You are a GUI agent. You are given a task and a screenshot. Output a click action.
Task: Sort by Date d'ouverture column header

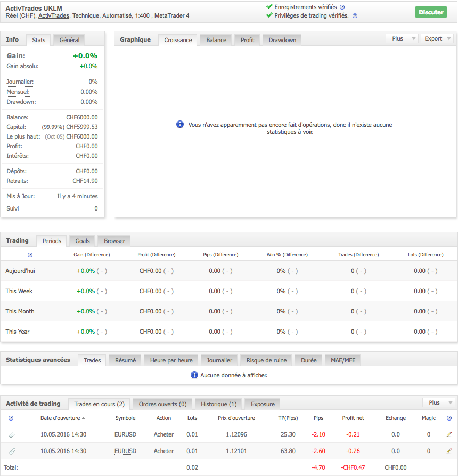click(62, 418)
